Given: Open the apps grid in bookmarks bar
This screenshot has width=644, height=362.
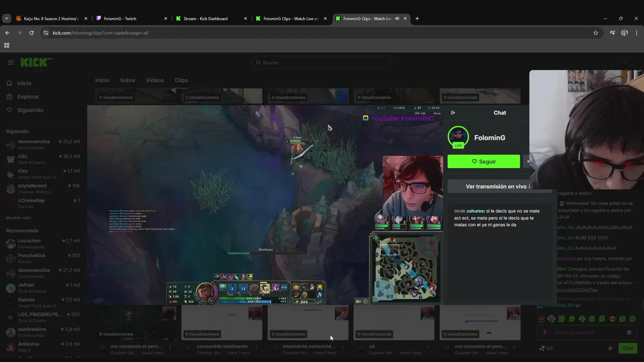Looking at the screenshot, I should point(7,45).
